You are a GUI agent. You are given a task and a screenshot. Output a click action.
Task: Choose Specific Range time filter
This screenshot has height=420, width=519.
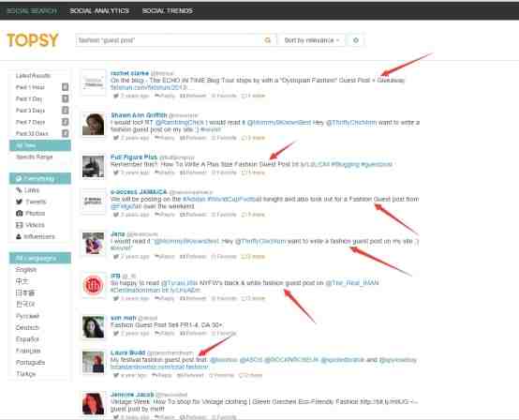34,157
